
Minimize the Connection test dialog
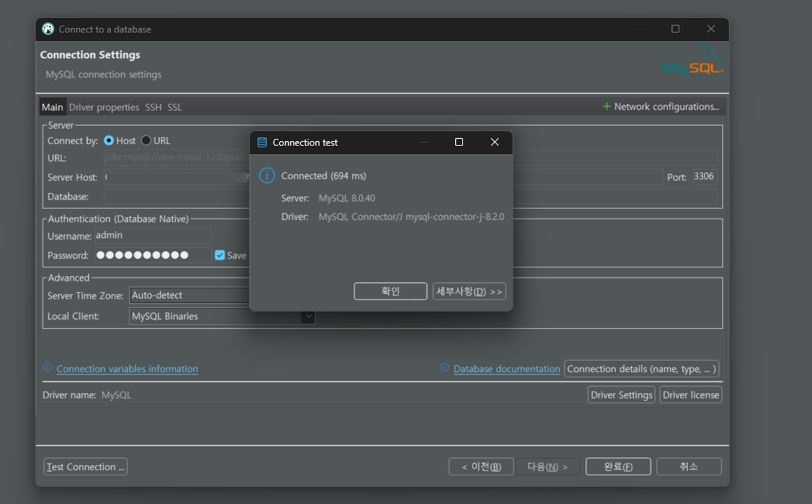(424, 142)
